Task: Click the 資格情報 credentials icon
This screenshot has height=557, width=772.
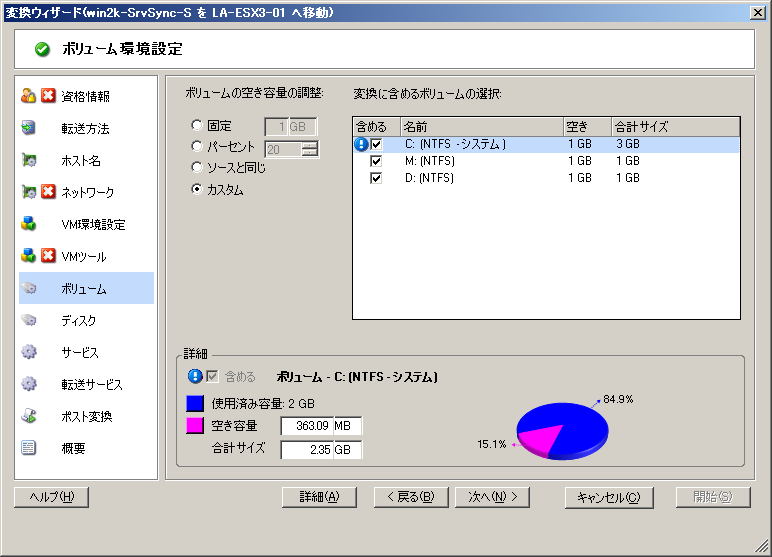Action: pyautogui.click(x=29, y=96)
